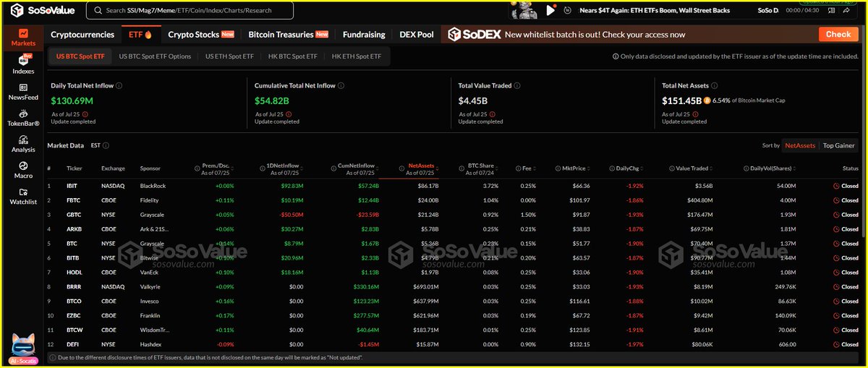Sort table by Fee column
Viewport: 868px width, 368px height.
coord(527,168)
